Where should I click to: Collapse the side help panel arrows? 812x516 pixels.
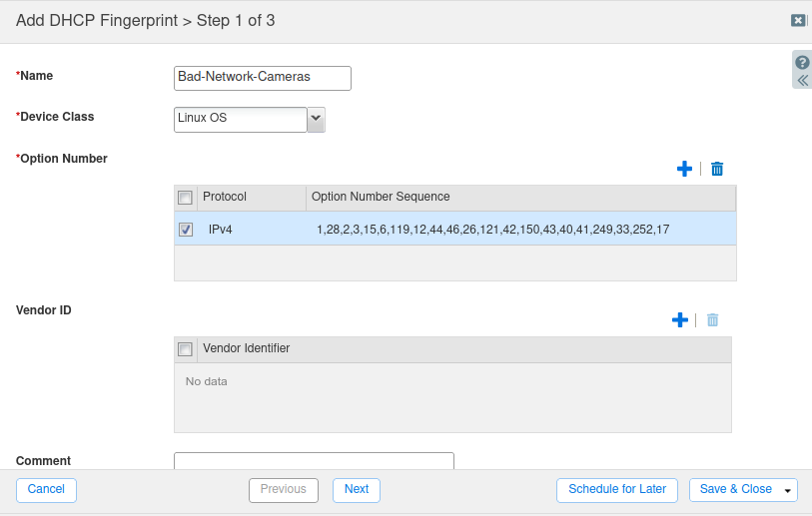(802, 80)
